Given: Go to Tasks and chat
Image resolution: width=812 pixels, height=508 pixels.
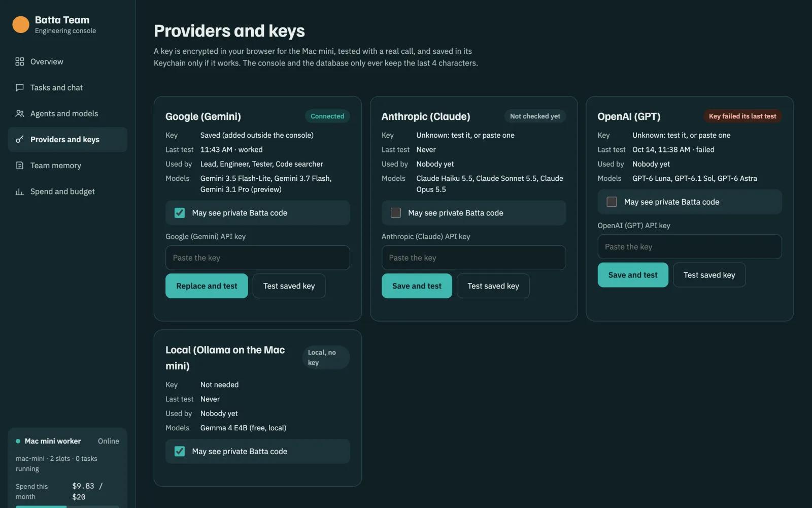Looking at the screenshot, I should pos(67,87).
